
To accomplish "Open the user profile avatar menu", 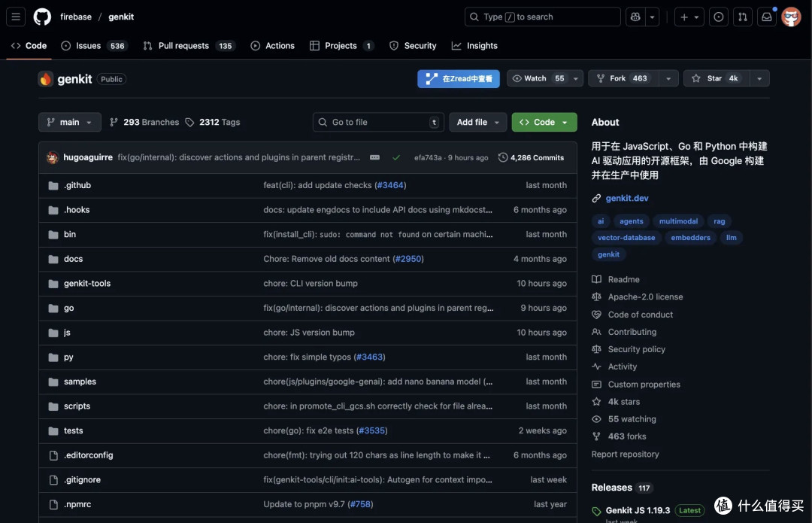I will pos(791,17).
